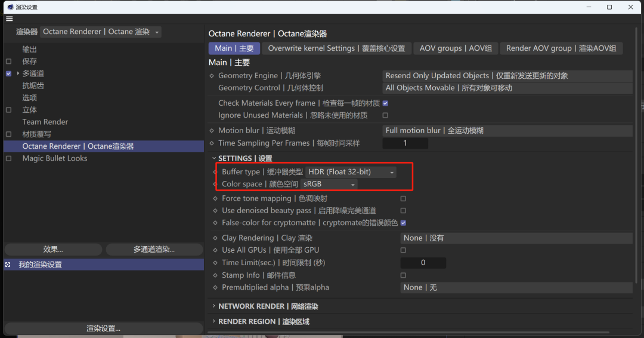Viewport: 644px width, 338px height.
Task: Enable the 立体 checkbox
Action: tap(8, 110)
